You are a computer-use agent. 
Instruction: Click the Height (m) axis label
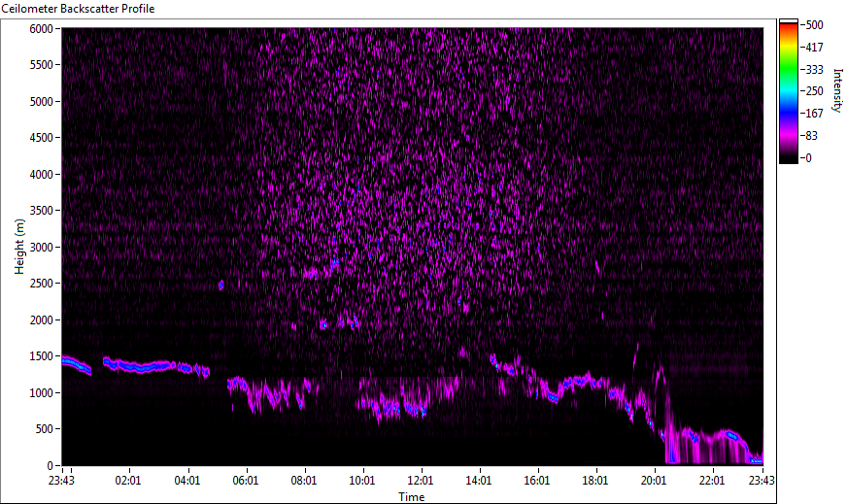click(x=19, y=247)
